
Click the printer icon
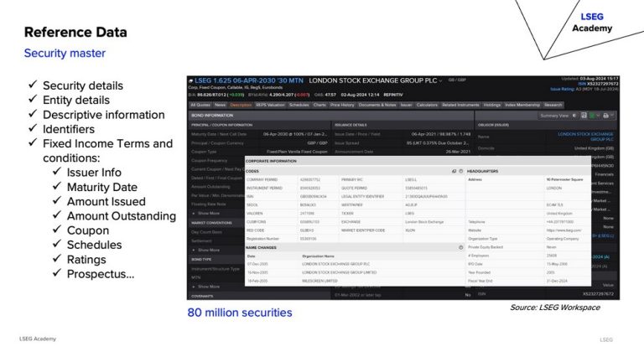coord(605,116)
